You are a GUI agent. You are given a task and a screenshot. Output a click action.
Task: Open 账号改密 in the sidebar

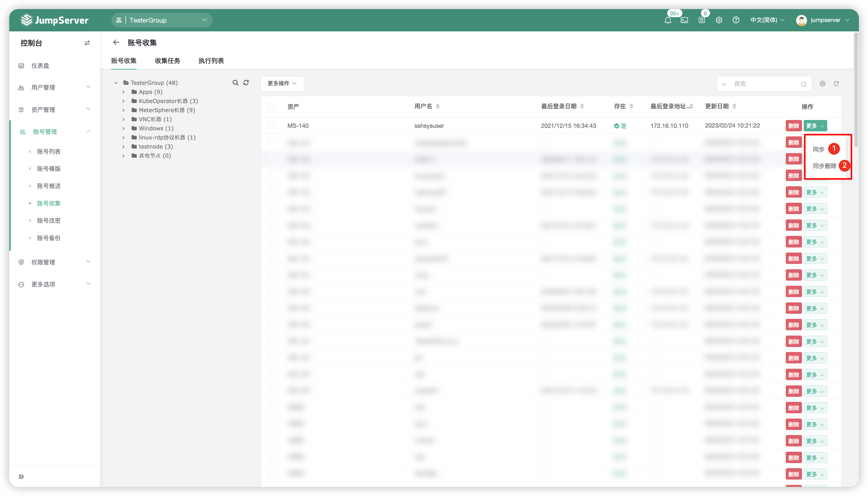click(49, 221)
